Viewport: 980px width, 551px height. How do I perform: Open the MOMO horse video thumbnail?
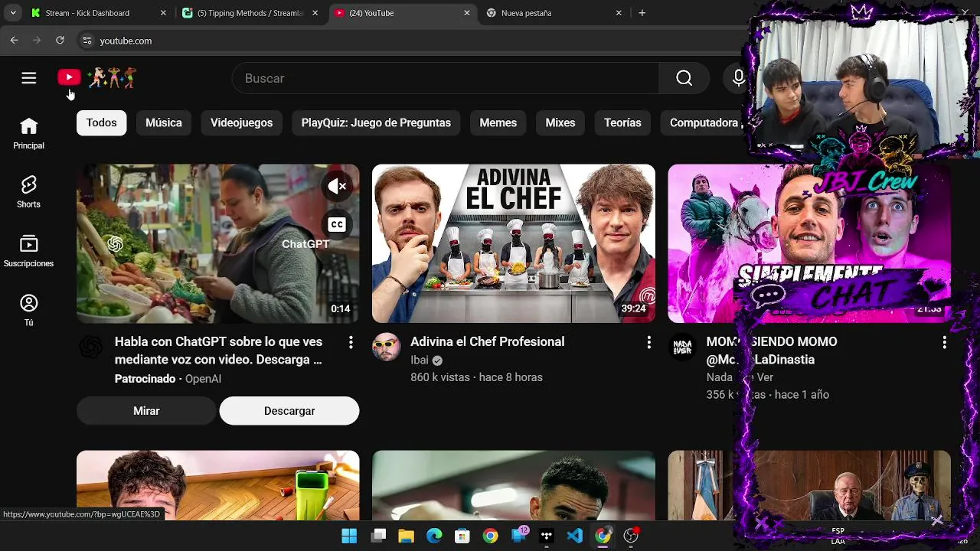[809, 243]
